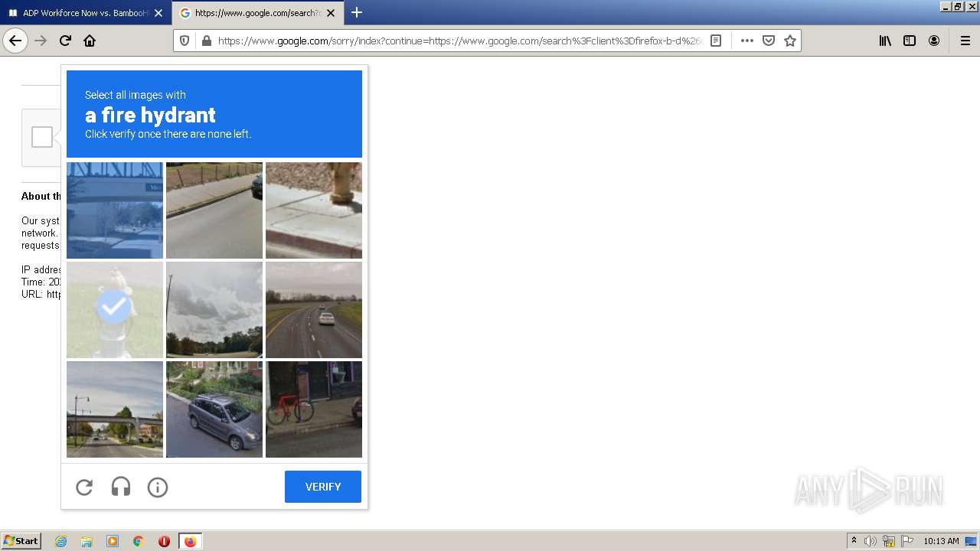Toggle reader view icon
Screen dimensions: 980x551
[x=716, y=41]
